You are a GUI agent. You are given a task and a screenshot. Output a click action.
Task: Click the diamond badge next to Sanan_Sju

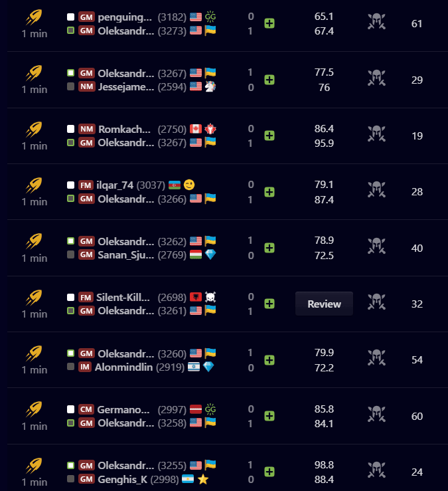(x=210, y=254)
